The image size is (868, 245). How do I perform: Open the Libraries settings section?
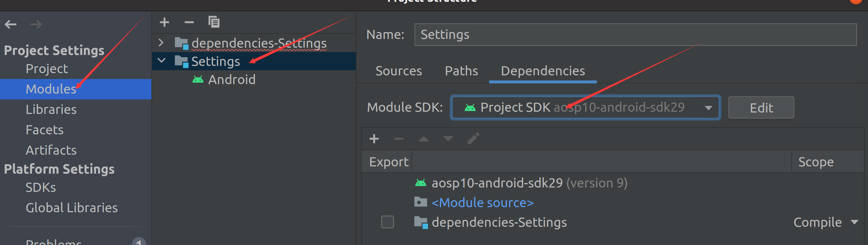[51, 110]
